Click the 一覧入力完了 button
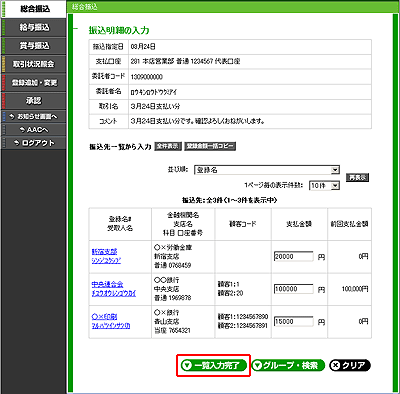Viewport: 400px width, 394px height. point(213,365)
